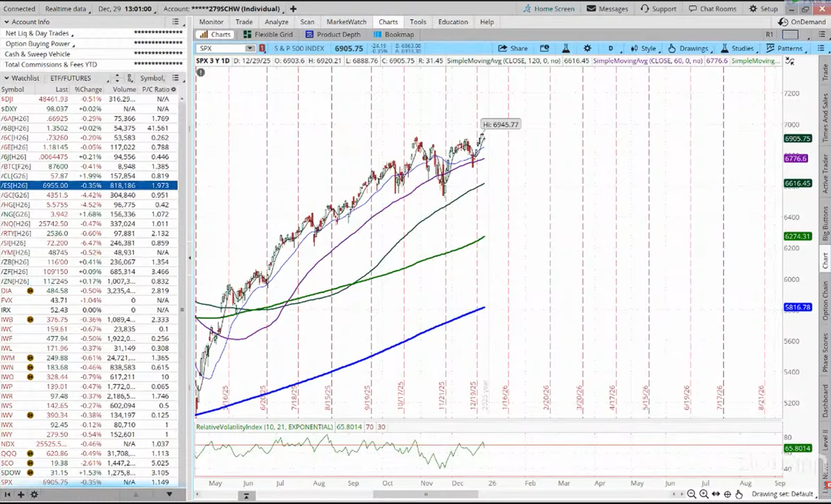The width and height of the screenshot is (831, 504).
Task: Open the chart list menu icon beside Patterns
Action: [821, 48]
